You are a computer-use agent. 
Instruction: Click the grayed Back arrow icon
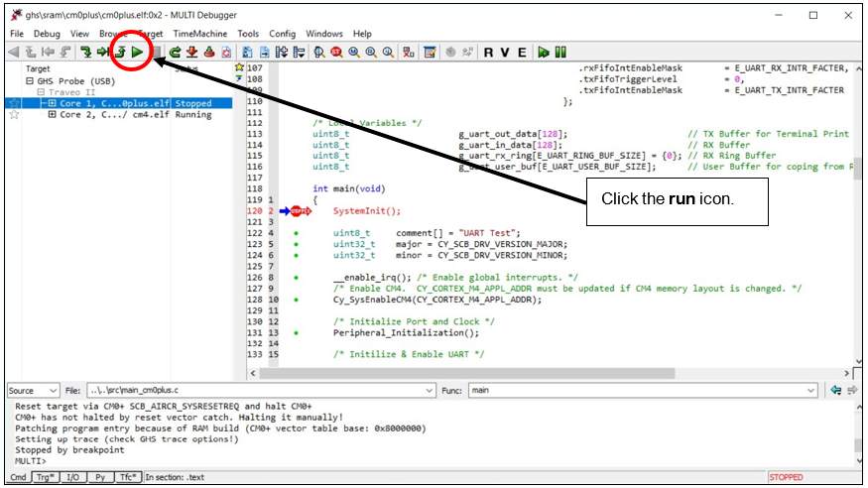13,52
